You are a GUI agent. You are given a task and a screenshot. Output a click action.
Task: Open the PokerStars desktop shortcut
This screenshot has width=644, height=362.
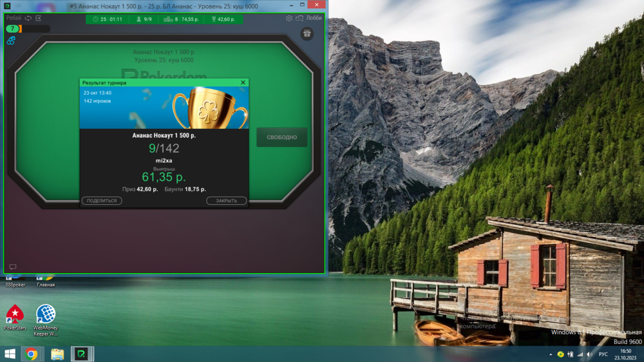tap(14, 314)
